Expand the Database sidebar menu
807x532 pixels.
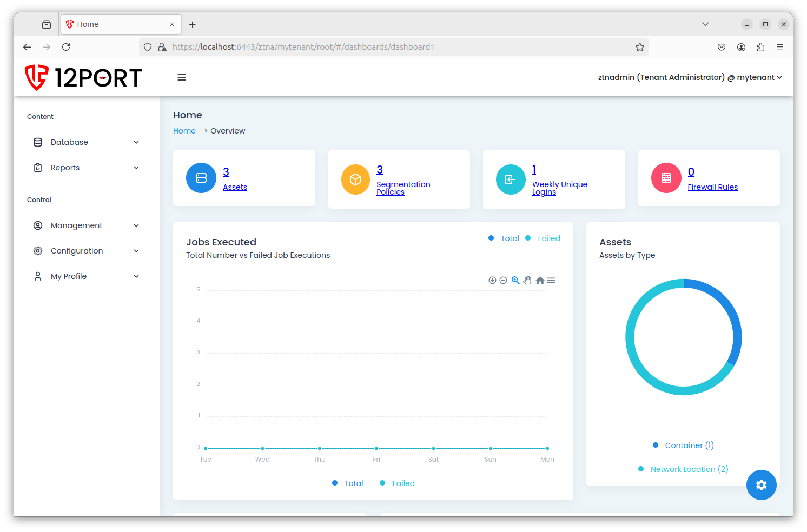[87, 142]
